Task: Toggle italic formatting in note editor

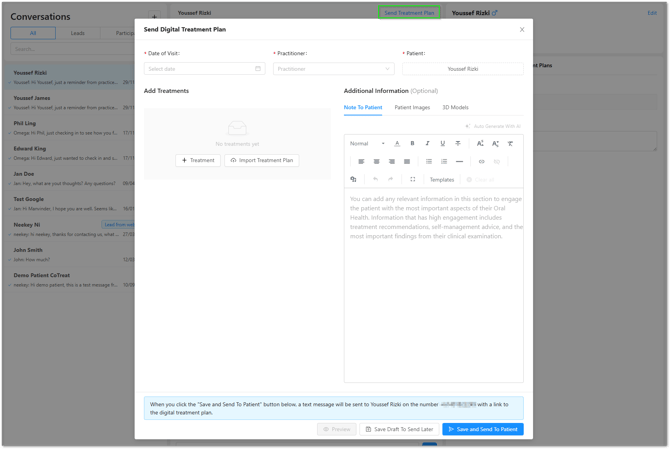Action: click(427, 144)
